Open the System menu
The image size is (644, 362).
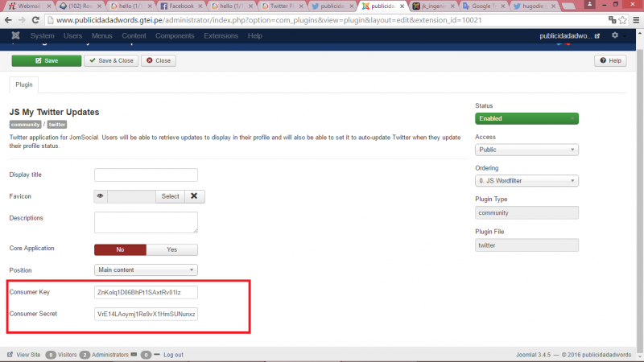pyautogui.click(x=43, y=35)
